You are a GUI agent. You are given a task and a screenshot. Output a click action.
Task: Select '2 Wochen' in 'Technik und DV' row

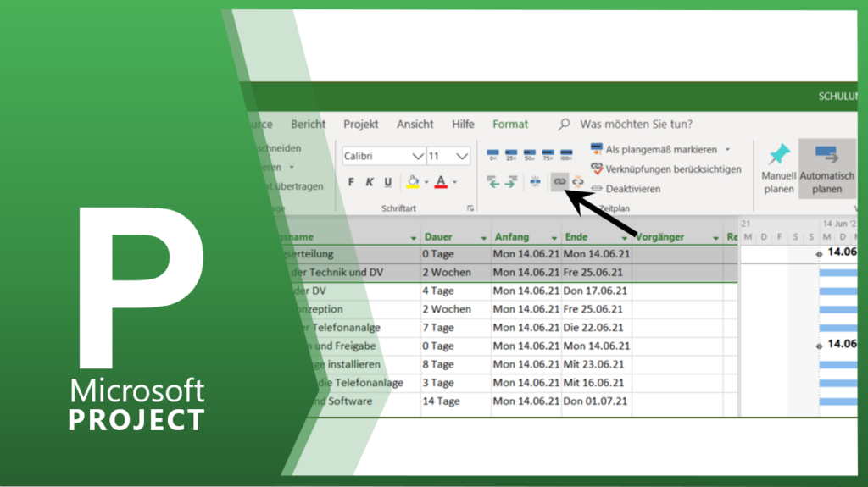[447, 272]
